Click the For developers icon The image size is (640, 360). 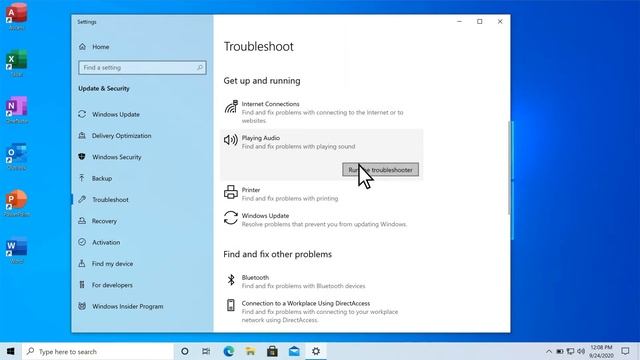point(82,284)
